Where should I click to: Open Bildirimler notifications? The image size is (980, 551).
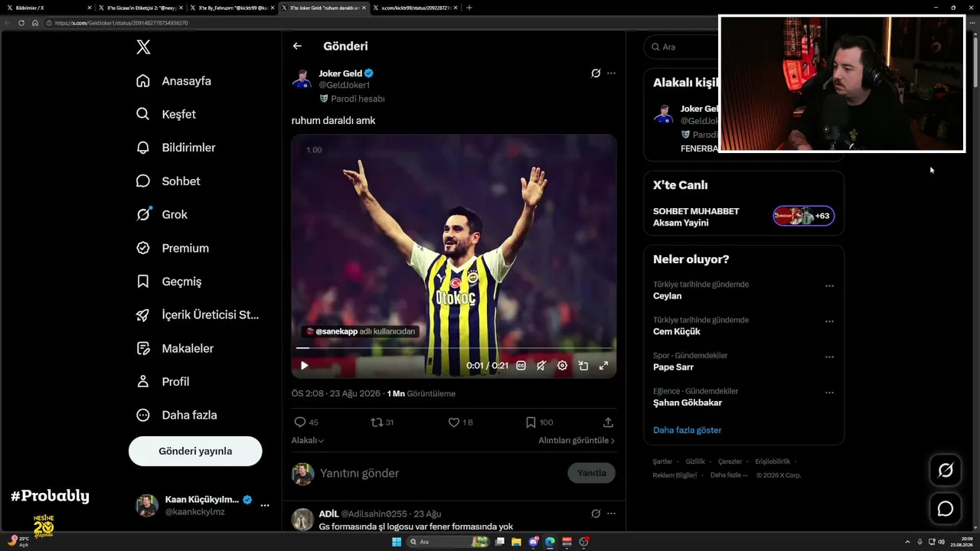[175, 148]
